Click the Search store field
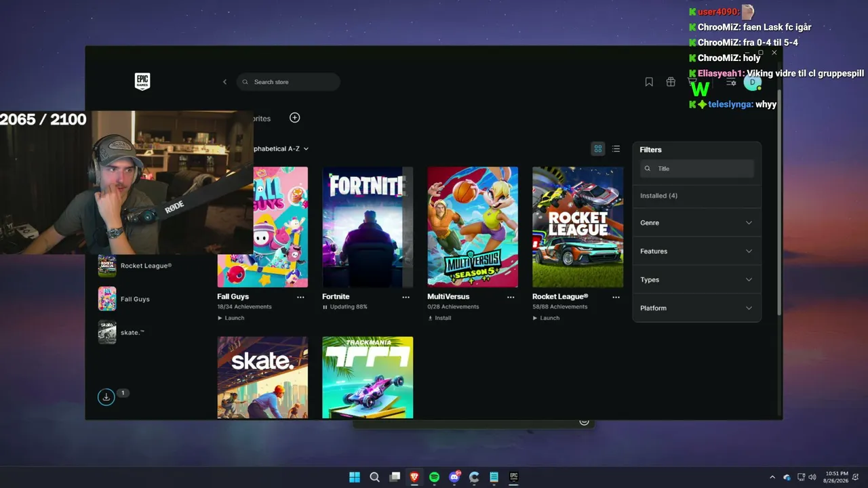 288,82
